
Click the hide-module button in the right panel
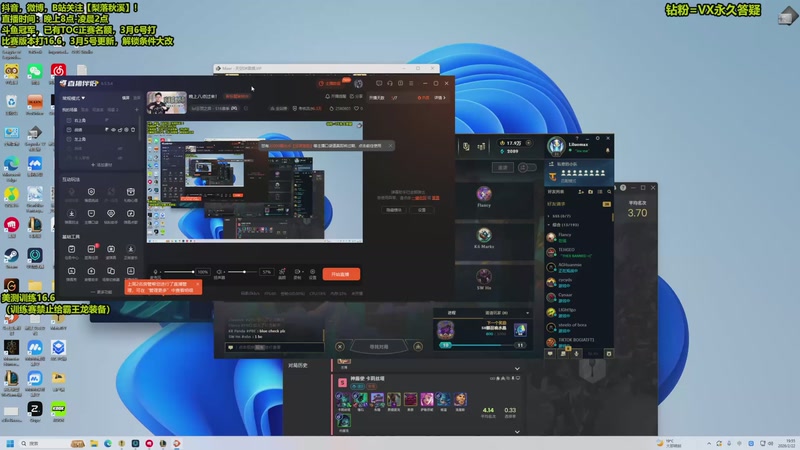(x=393, y=210)
